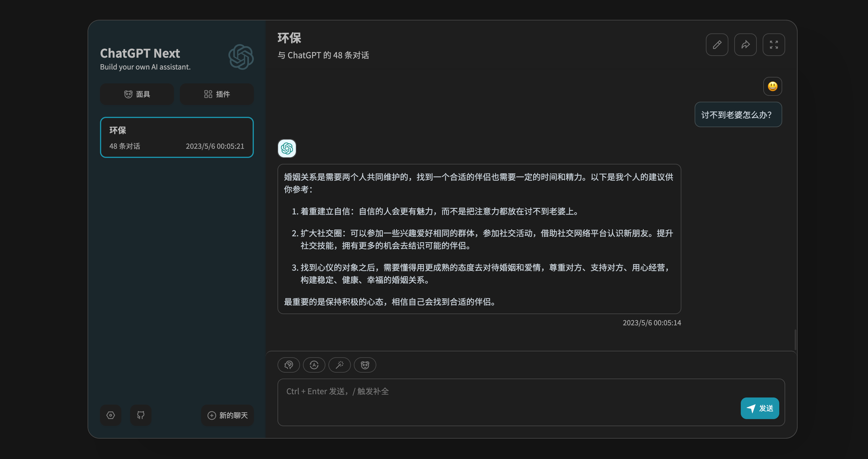Click the ChatGPT bot avatar

point(287,148)
